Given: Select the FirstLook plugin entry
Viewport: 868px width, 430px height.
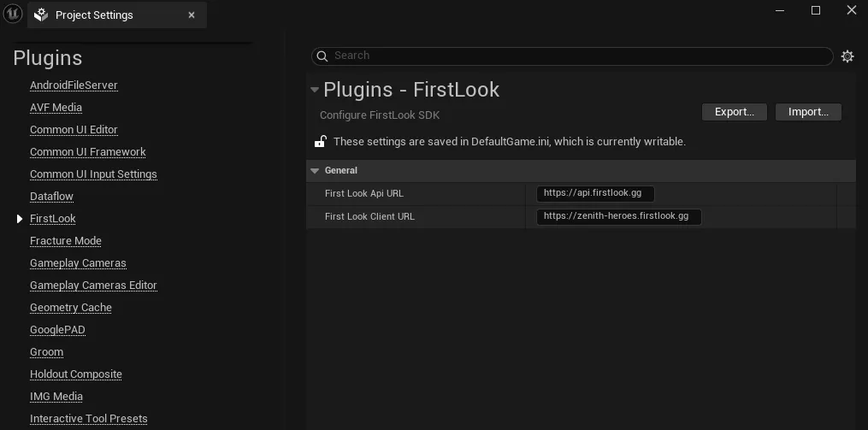Looking at the screenshot, I should tap(52, 219).
